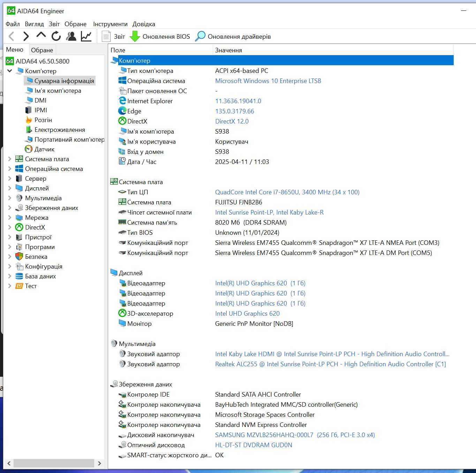Expand the Операційна система tree node

tap(10, 168)
